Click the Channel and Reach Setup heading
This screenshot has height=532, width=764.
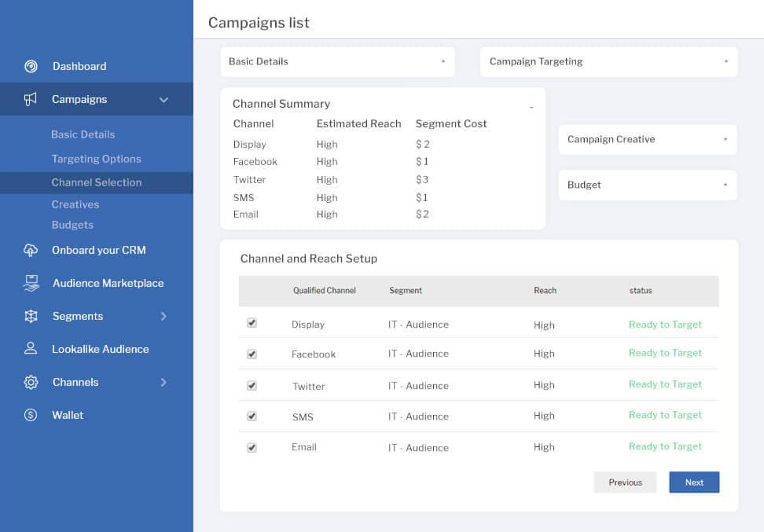point(308,259)
